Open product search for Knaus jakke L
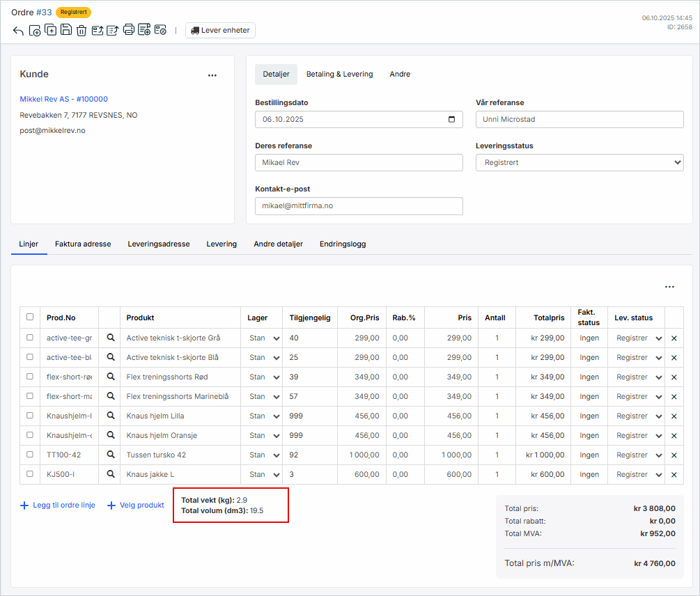The height and width of the screenshot is (596, 700). pyautogui.click(x=109, y=474)
